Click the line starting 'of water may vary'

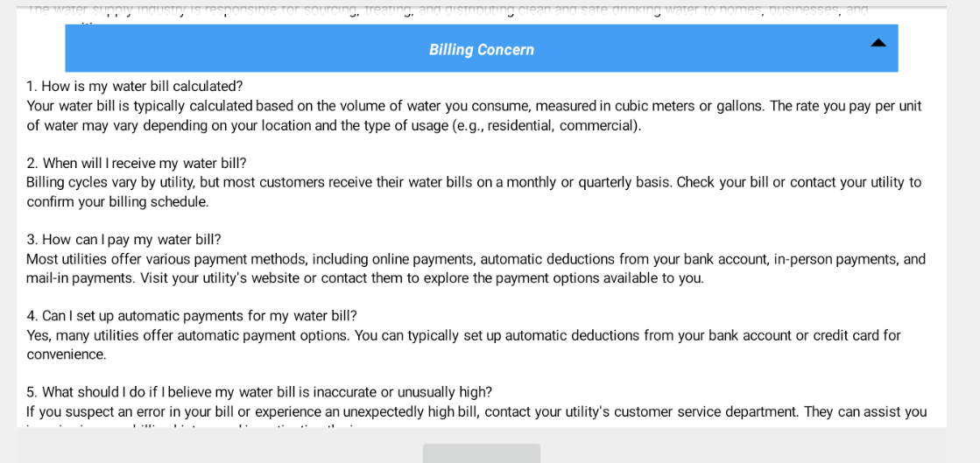coord(333,125)
